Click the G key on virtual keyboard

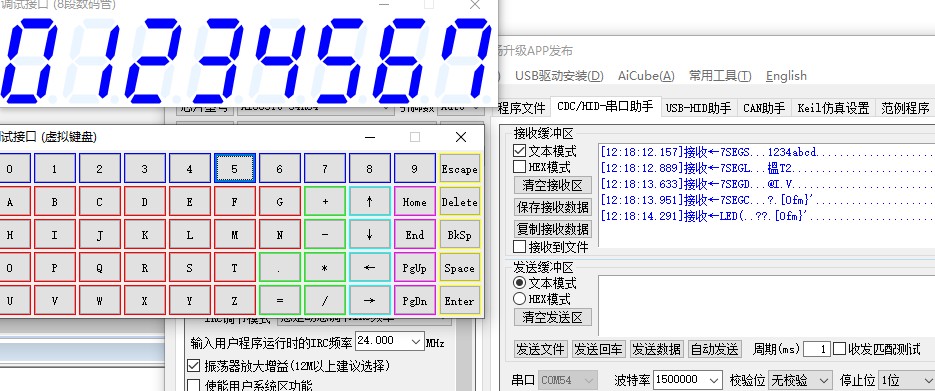coord(280,201)
